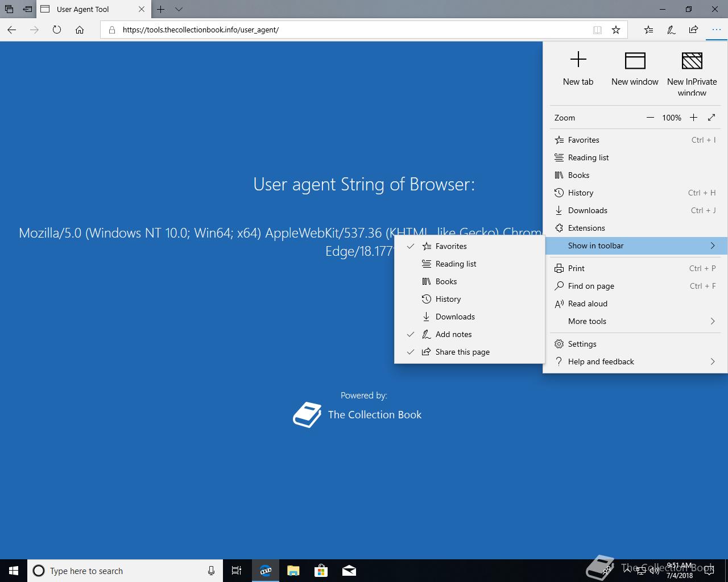Open the Windows Start menu
The image size is (728, 582).
(x=14, y=571)
